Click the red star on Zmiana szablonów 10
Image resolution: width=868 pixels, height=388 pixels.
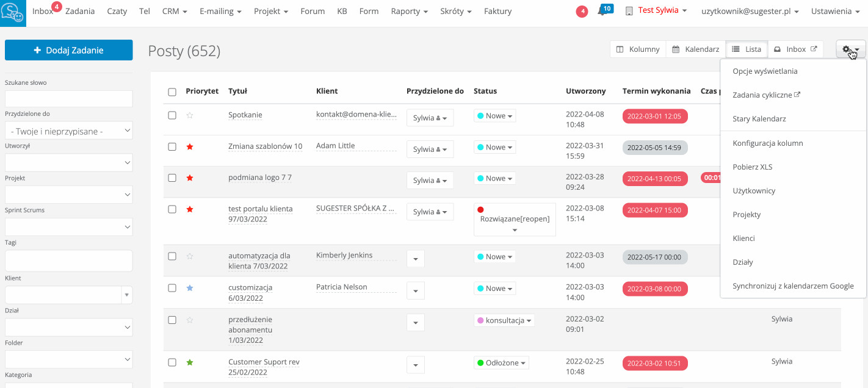click(x=190, y=147)
